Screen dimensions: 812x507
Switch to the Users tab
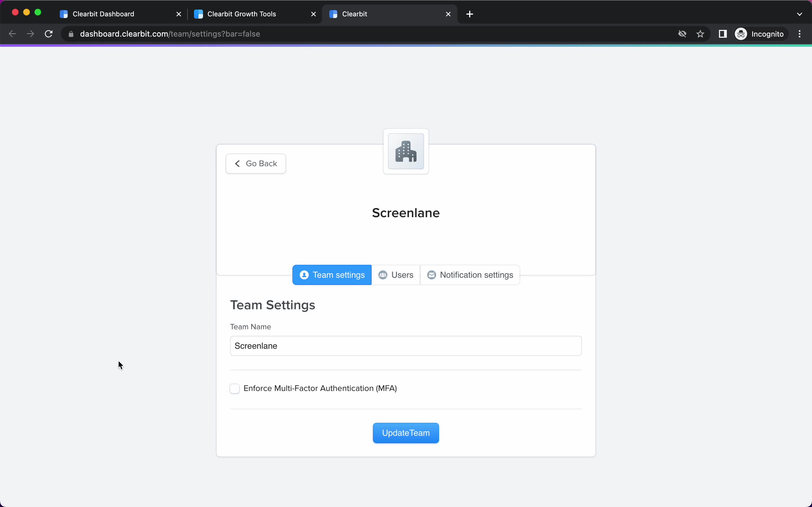pyautogui.click(x=396, y=275)
